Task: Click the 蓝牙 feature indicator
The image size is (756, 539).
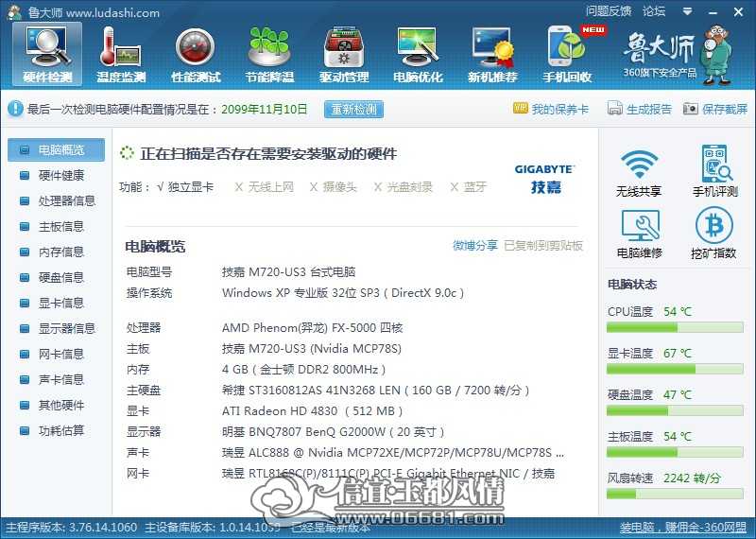Action: (x=468, y=186)
